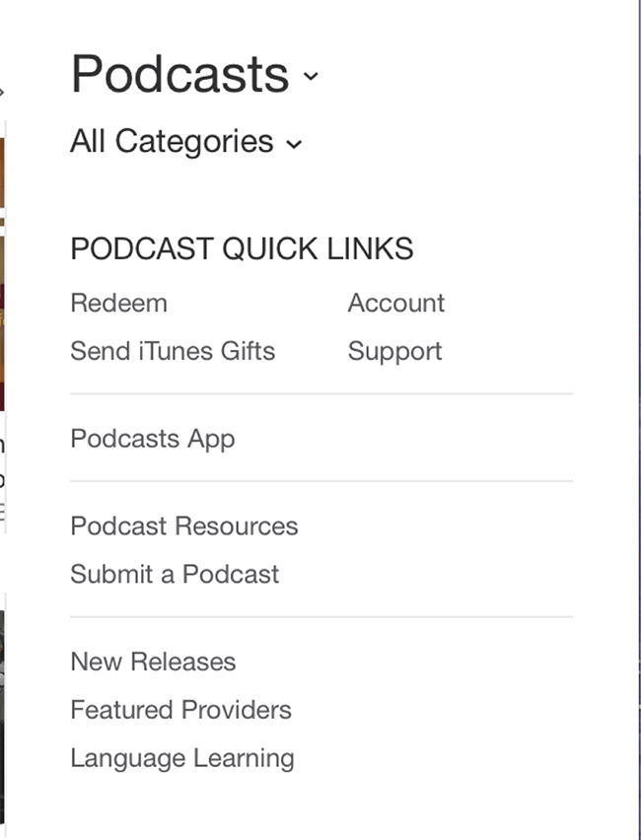The width and height of the screenshot is (641, 840).
Task: Open the Redeem quick link
Action: point(119,304)
